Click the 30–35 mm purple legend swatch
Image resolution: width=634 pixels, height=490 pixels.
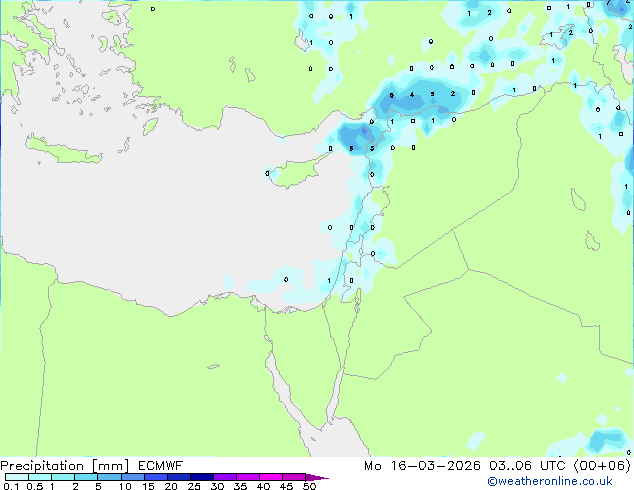(225, 477)
